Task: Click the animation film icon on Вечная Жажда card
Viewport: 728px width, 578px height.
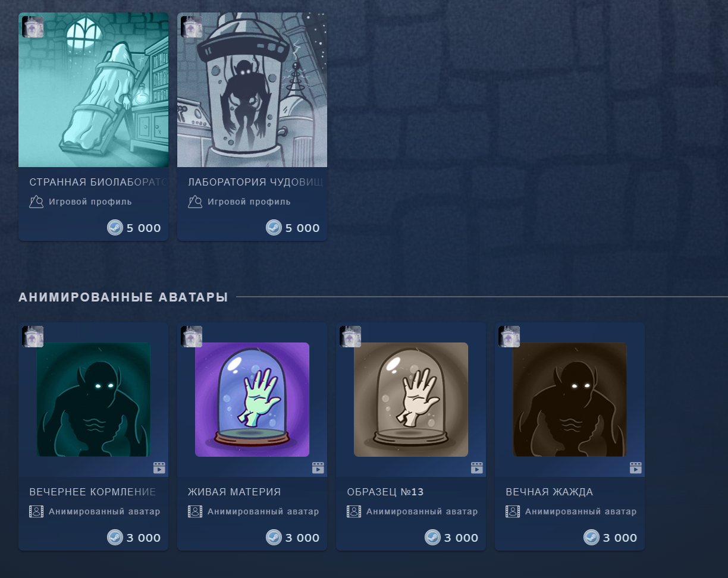Action: 636,468
